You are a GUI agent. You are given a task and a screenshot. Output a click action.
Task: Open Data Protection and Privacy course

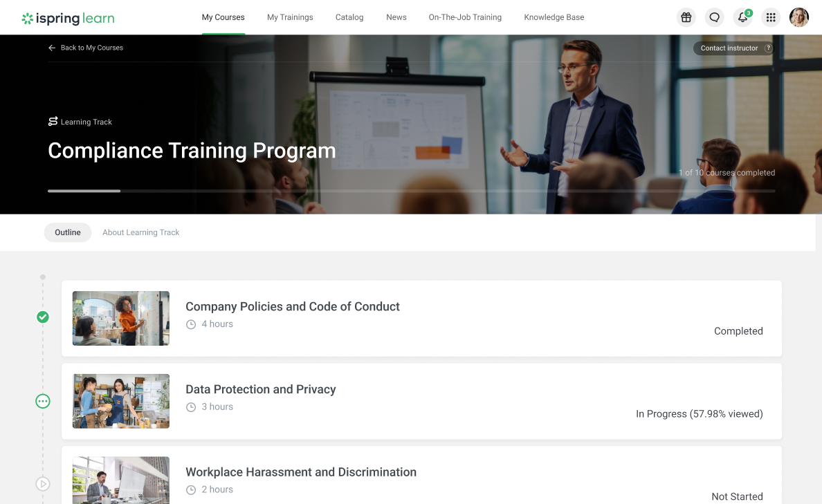coord(261,389)
